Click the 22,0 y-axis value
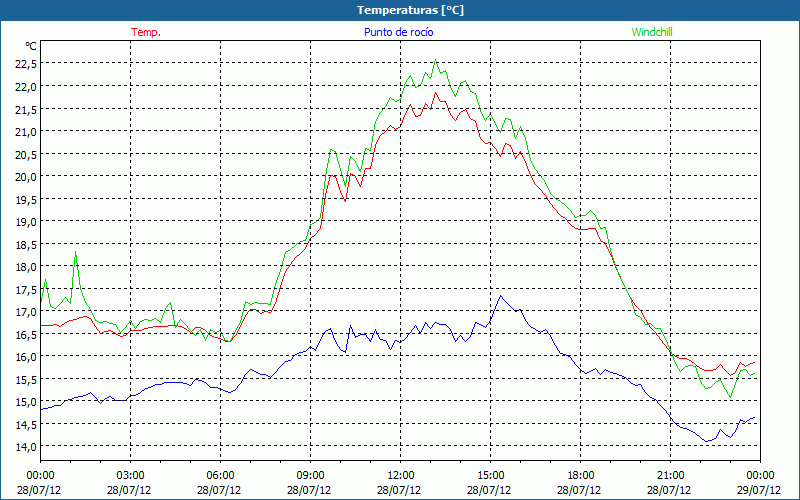The width and height of the screenshot is (800, 500). pos(27,86)
